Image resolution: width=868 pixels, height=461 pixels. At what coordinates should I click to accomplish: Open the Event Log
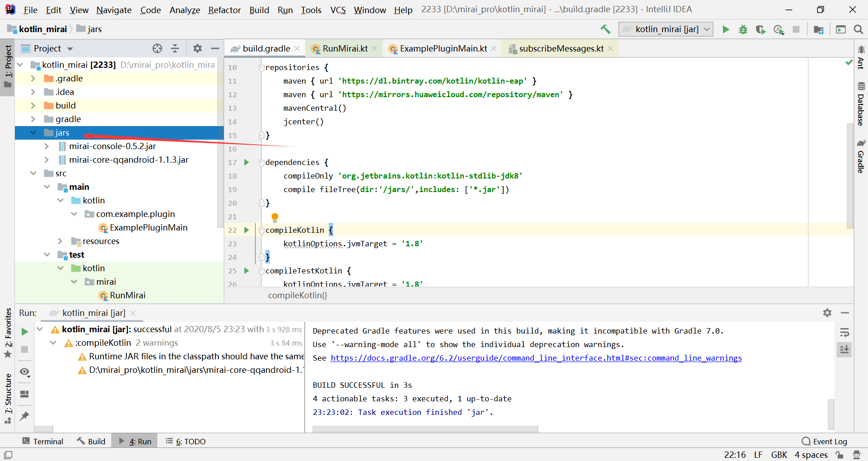(825, 442)
